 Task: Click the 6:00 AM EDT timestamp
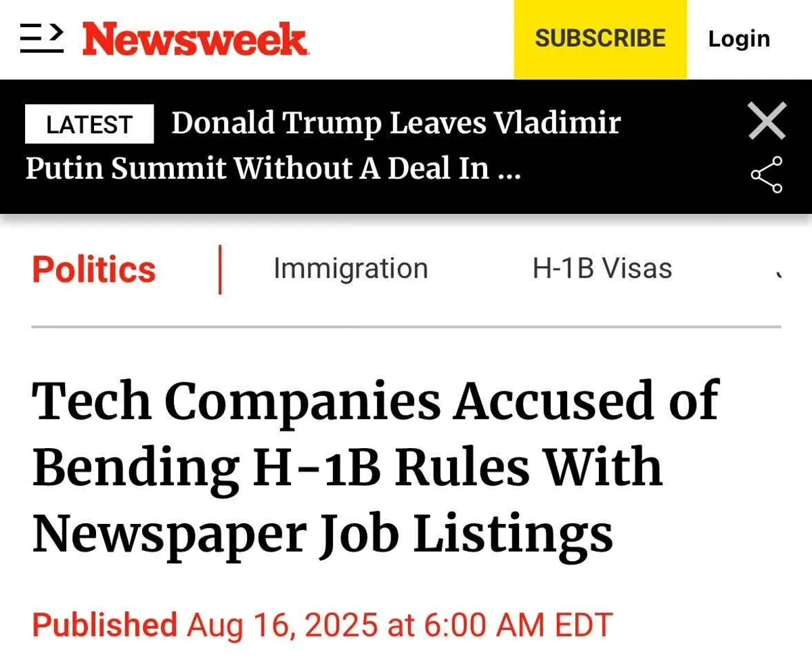click(x=518, y=625)
